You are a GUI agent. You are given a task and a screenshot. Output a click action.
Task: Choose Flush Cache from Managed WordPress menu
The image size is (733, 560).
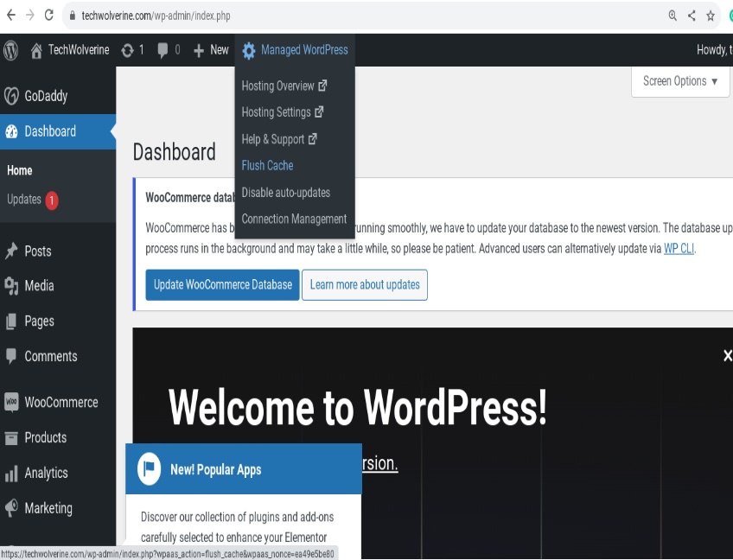[267, 165]
